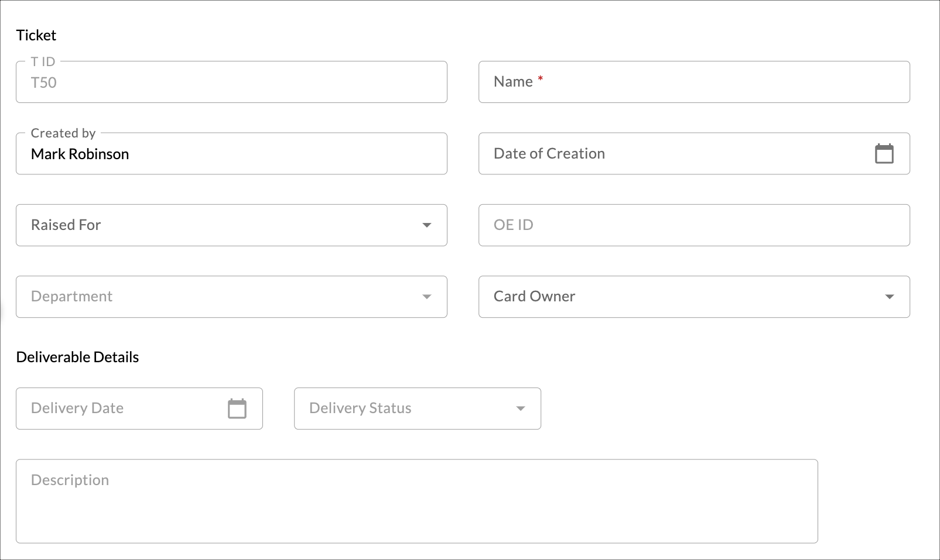Screen dimensions: 940x560
Task: Expand the Department dropdown arrow
Action: [x=427, y=296]
